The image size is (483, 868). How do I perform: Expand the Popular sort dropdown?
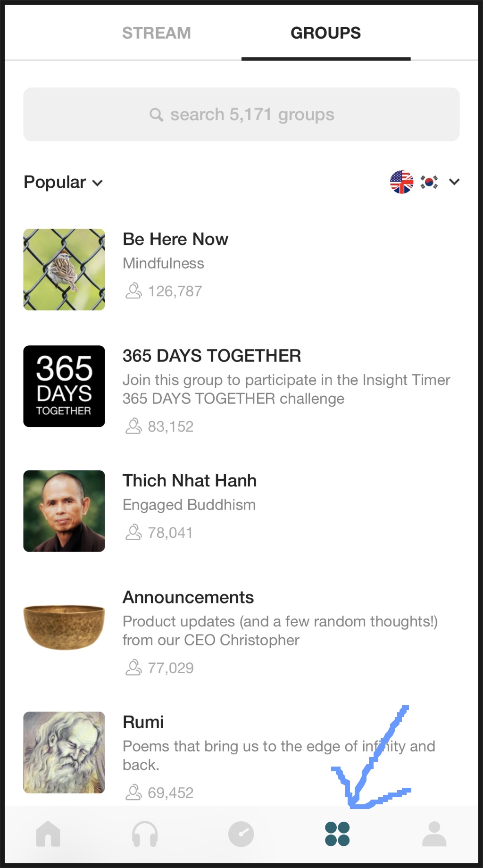63,182
